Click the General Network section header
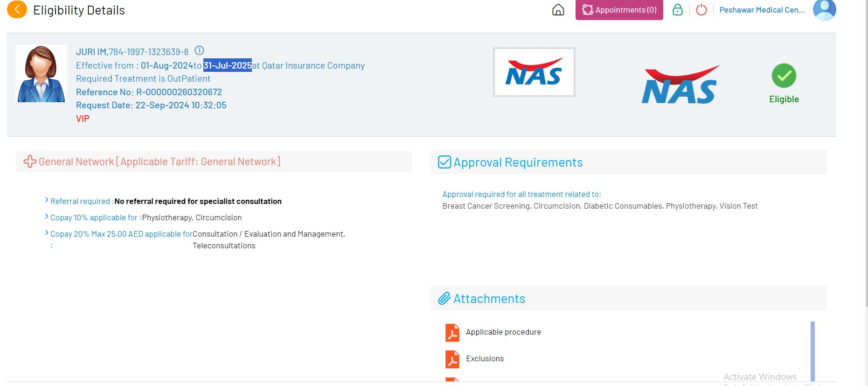This screenshot has height=386, width=868. [x=159, y=162]
